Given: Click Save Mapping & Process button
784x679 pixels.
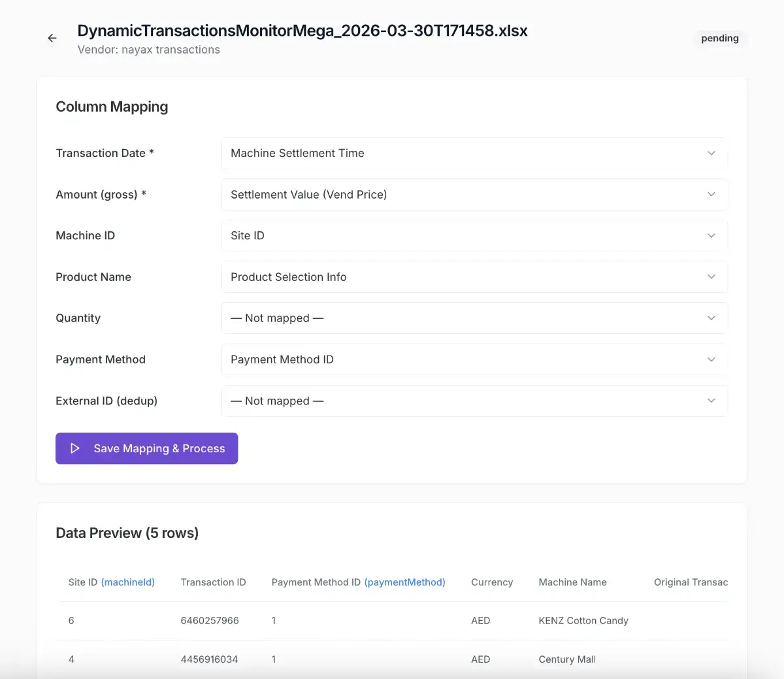Looking at the screenshot, I should pos(146,448).
